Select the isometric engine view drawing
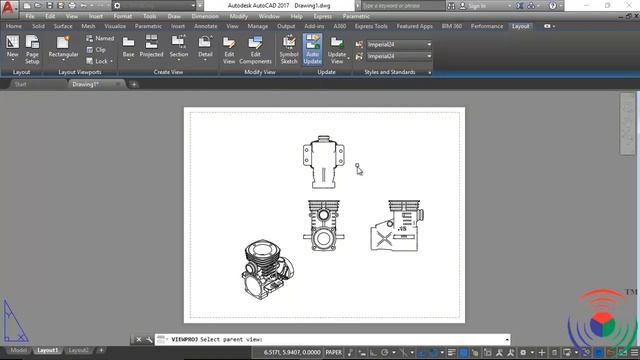The width and height of the screenshot is (640, 360). pyautogui.click(x=268, y=269)
